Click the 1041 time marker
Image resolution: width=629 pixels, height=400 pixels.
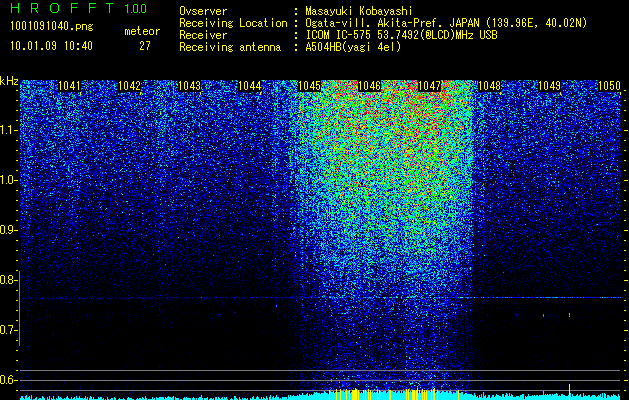point(69,86)
